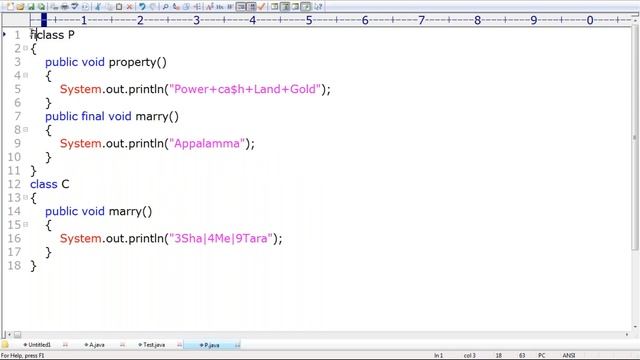Screen dimensions: 640x360
Task: Click the Print toolbar icon
Action: 64,7
